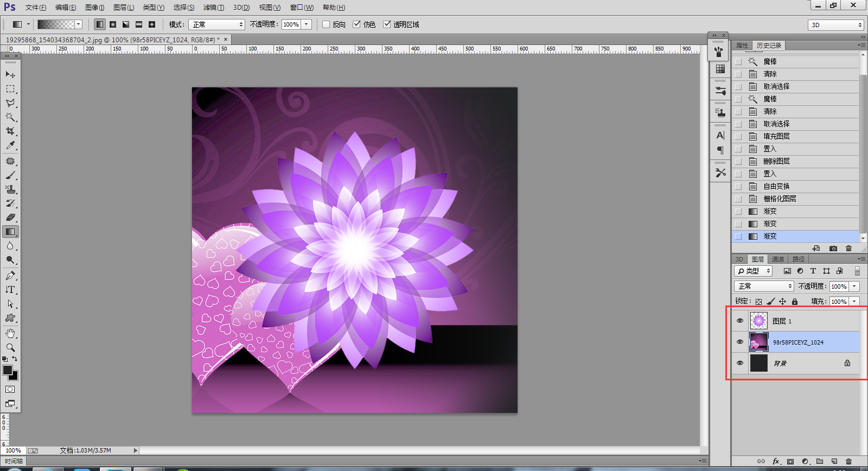Screen dimensions: 868x471
Task: Open layer filter 类型 dropdown
Action: coord(753,271)
